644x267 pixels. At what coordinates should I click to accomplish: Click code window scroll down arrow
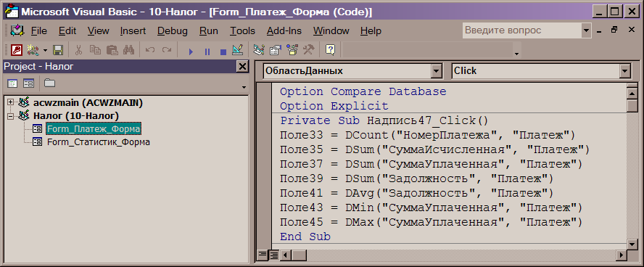click(x=632, y=245)
